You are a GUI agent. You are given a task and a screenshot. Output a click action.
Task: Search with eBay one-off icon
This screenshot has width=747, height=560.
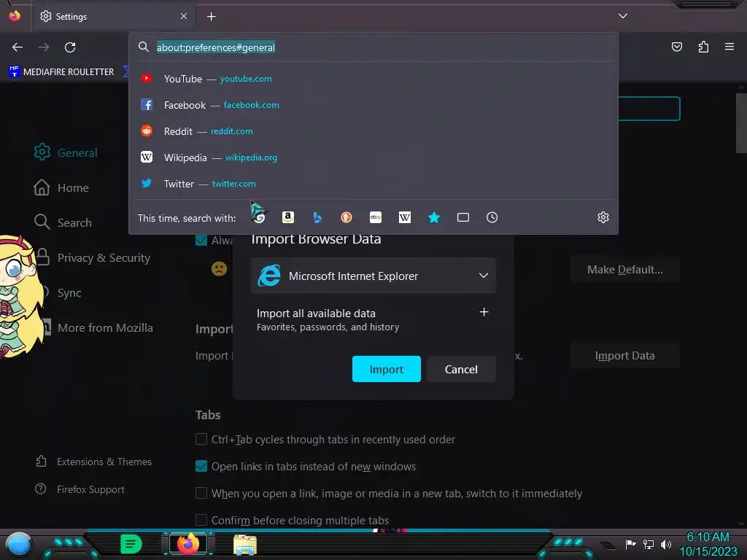tap(376, 217)
